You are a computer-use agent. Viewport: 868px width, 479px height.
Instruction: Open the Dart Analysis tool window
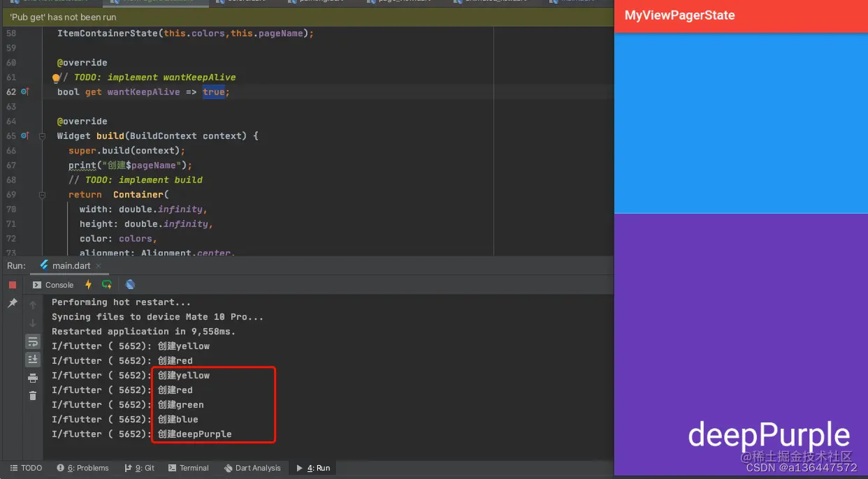click(x=252, y=468)
